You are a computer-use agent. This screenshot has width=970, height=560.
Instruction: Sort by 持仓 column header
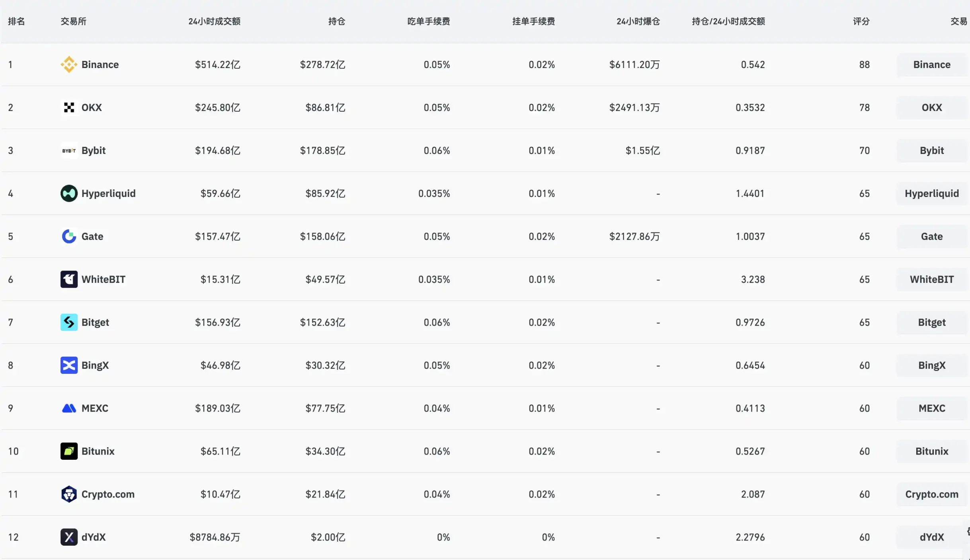pos(336,21)
